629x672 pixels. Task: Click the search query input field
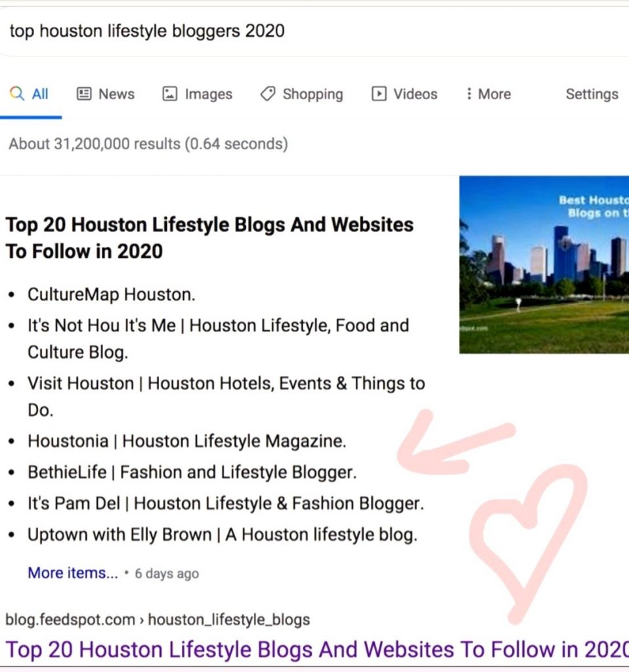(314, 31)
